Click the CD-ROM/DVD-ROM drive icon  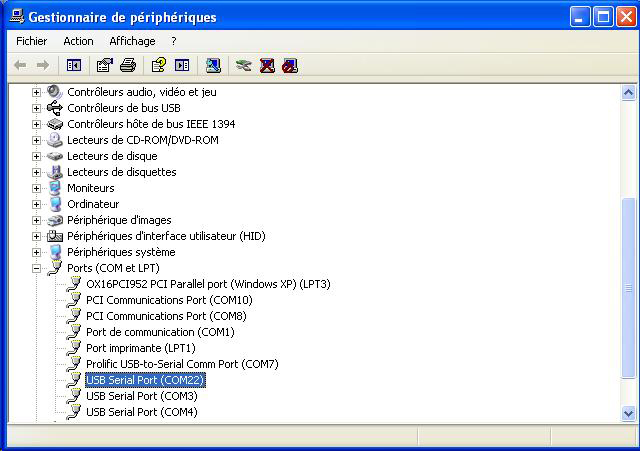[x=55, y=140]
